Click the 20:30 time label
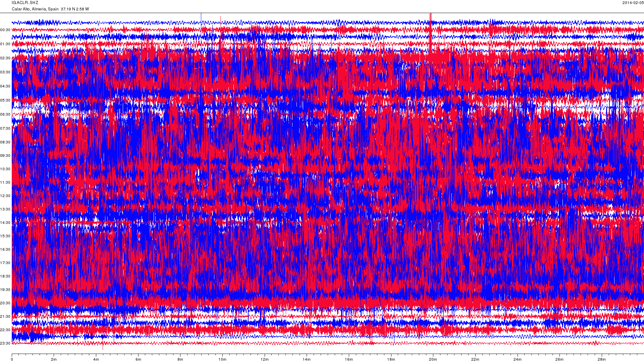Viewport: 644px width, 362px height. click(x=5, y=303)
